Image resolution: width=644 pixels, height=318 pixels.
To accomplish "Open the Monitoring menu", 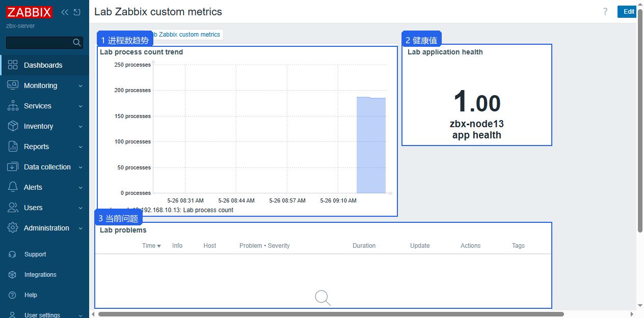I will coord(45,85).
